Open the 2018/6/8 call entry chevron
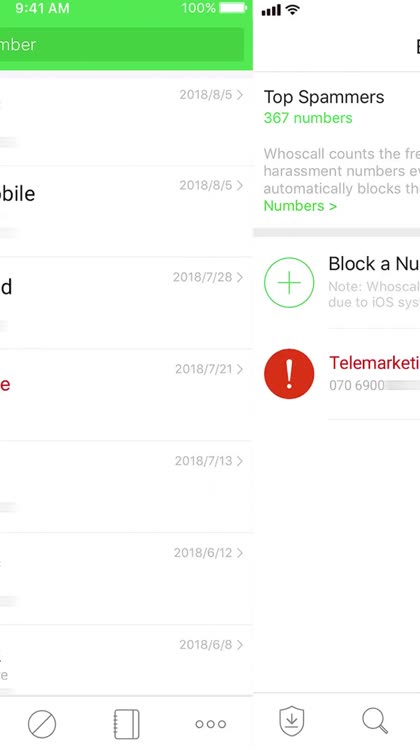Screen dimensions: 420x750 (x=240, y=644)
